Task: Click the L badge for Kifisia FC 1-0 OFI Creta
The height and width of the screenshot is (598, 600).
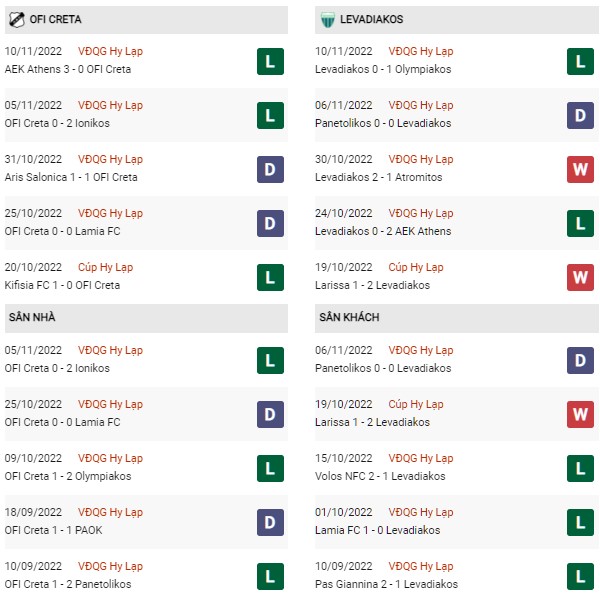Action: pos(270,277)
